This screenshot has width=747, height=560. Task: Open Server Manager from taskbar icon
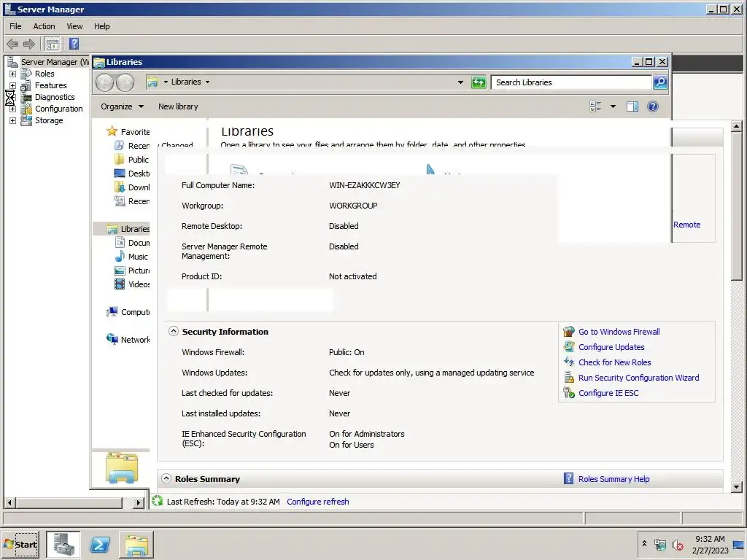(63, 544)
